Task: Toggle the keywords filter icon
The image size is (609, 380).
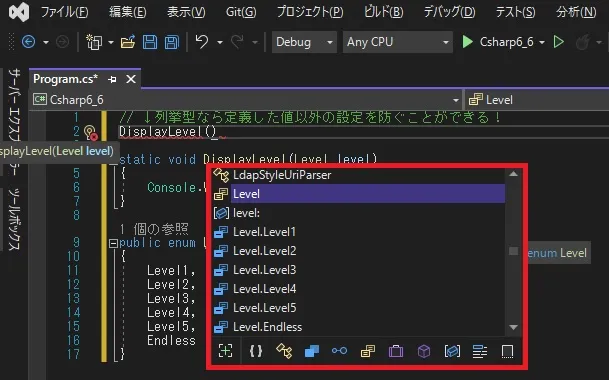Action: 480,352
